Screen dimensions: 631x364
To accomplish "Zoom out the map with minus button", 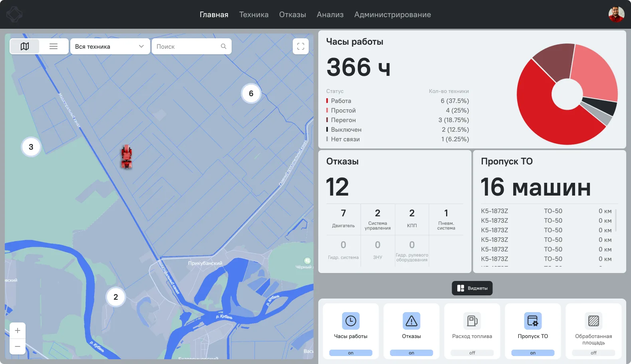I will (x=18, y=346).
